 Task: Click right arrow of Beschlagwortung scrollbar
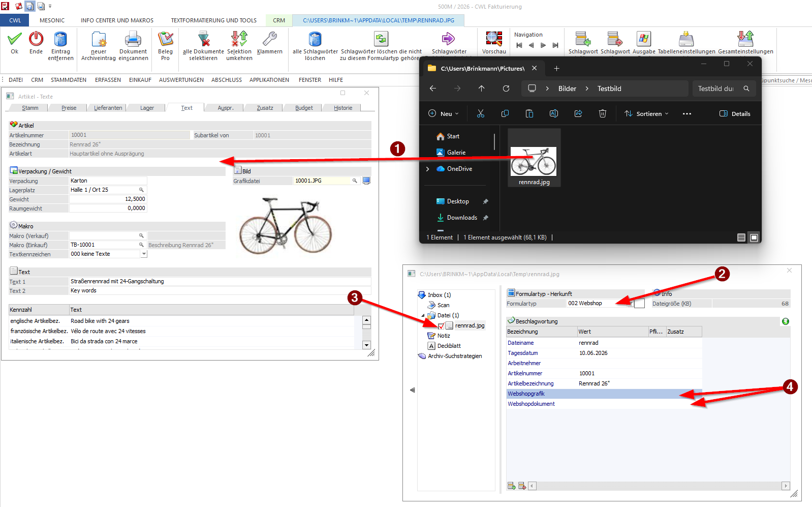pos(786,486)
